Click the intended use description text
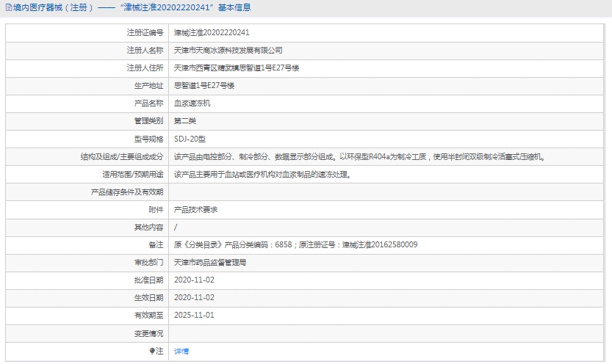Image resolution: width=612 pixels, height=364 pixels. click(262, 175)
